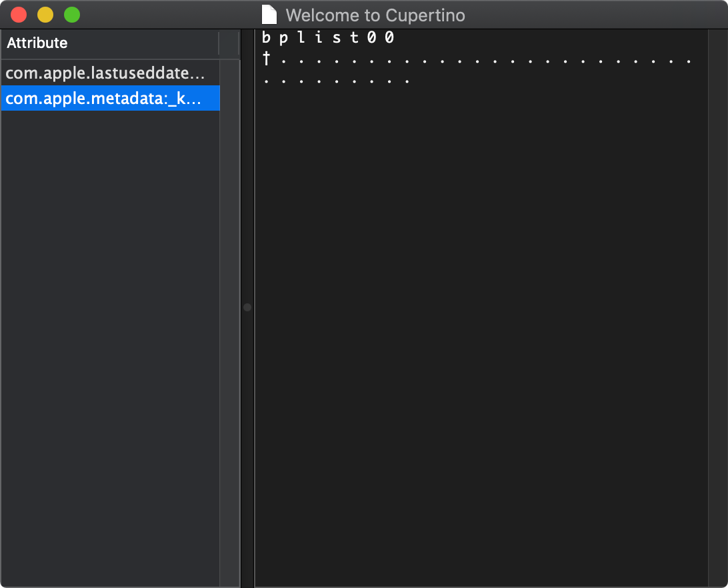This screenshot has width=728, height=588.
Task: Click the document proxy icon in title bar
Action: click(x=269, y=15)
